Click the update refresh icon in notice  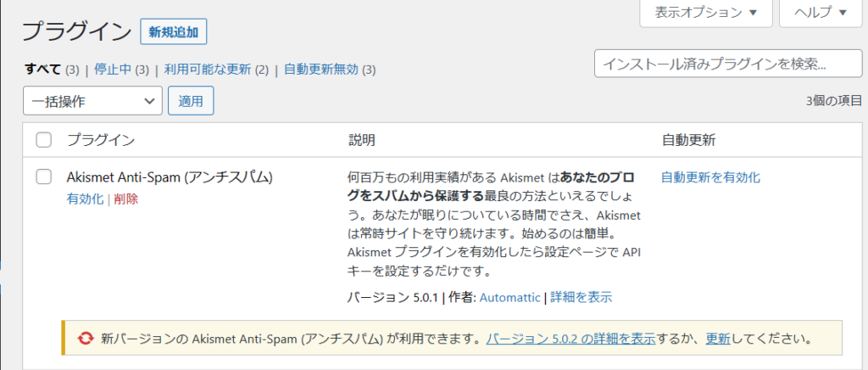[x=85, y=339]
